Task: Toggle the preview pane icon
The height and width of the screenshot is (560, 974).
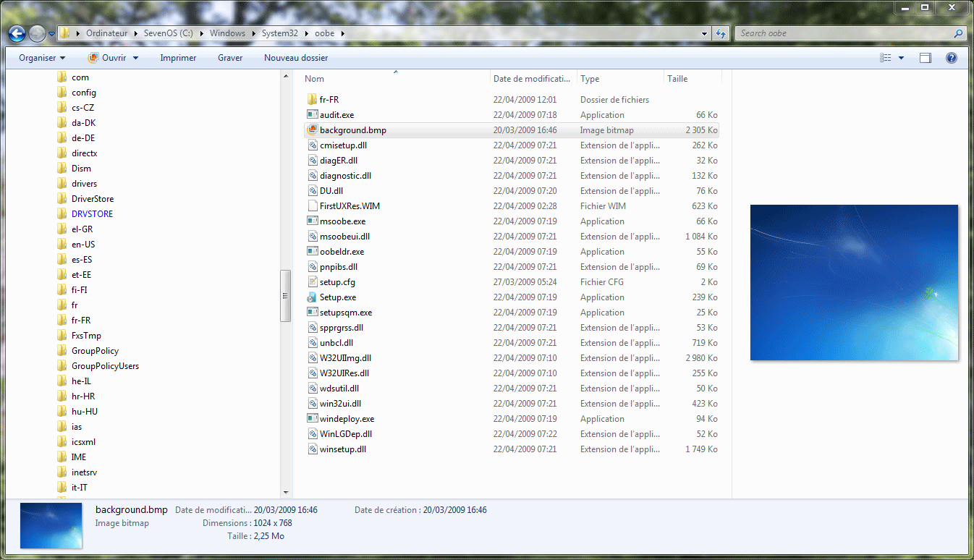Action: [925, 58]
